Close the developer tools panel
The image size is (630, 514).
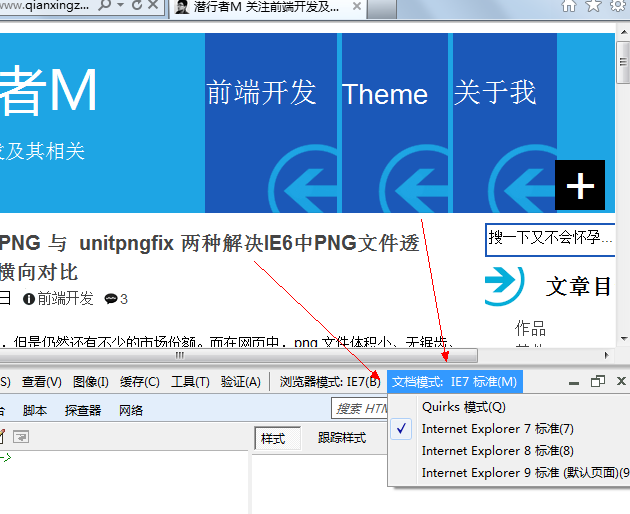pos(621,381)
